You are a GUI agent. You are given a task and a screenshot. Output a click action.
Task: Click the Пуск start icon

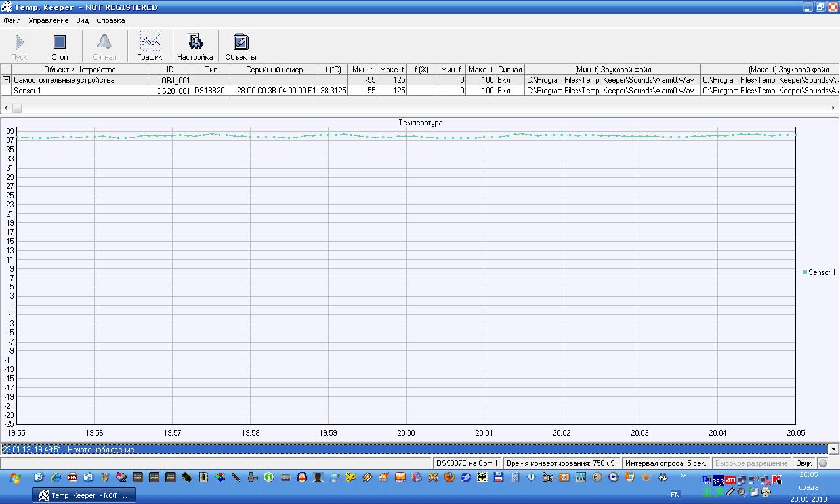20,46
